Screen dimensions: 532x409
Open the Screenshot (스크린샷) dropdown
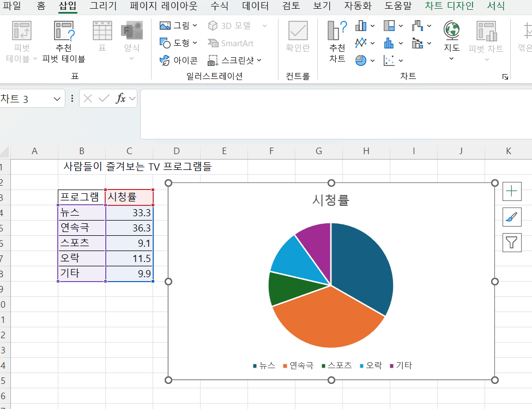click(234, 60)
